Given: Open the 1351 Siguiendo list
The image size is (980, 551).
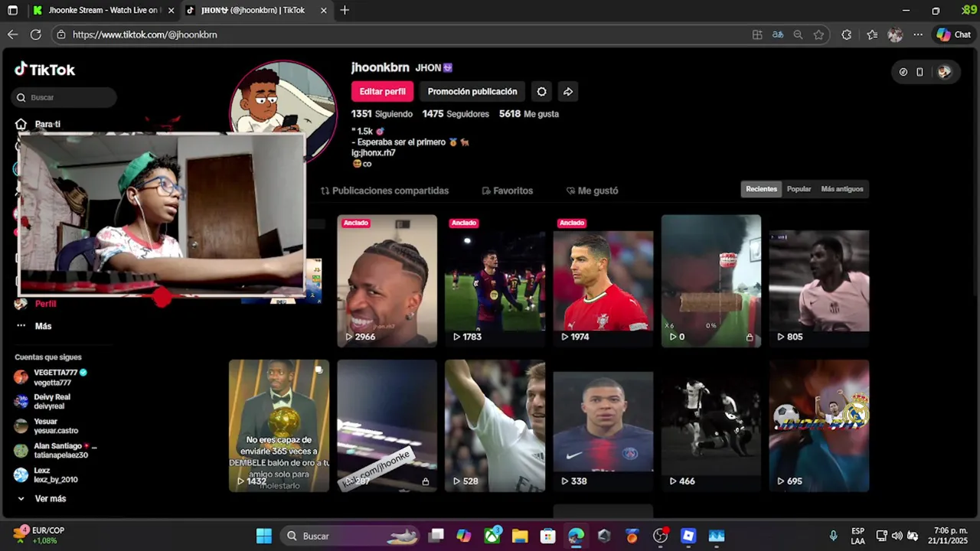Looking at the screenshot, I should point(382,114).
